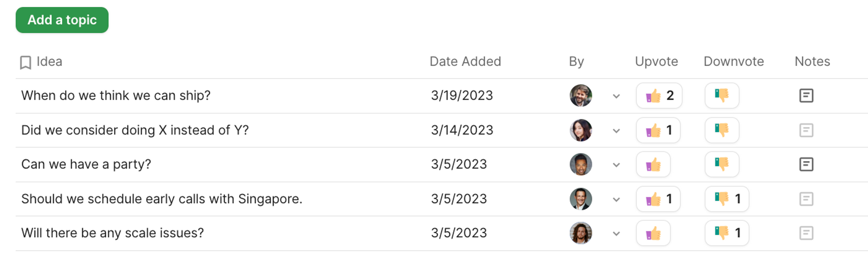The width and height of the screenshot is (868, 260).
Task: Upvote the 'When do we think we can ship?' idea
Action: click(658, 95)
